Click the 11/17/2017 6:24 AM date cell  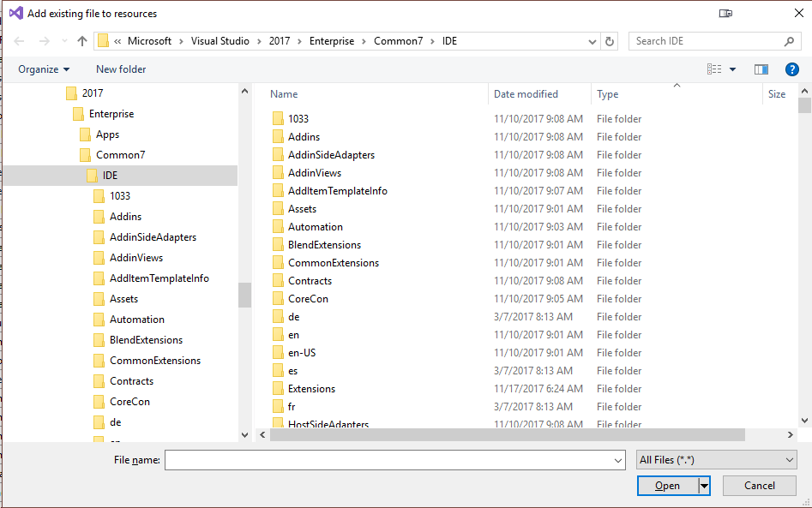point(538,389)
